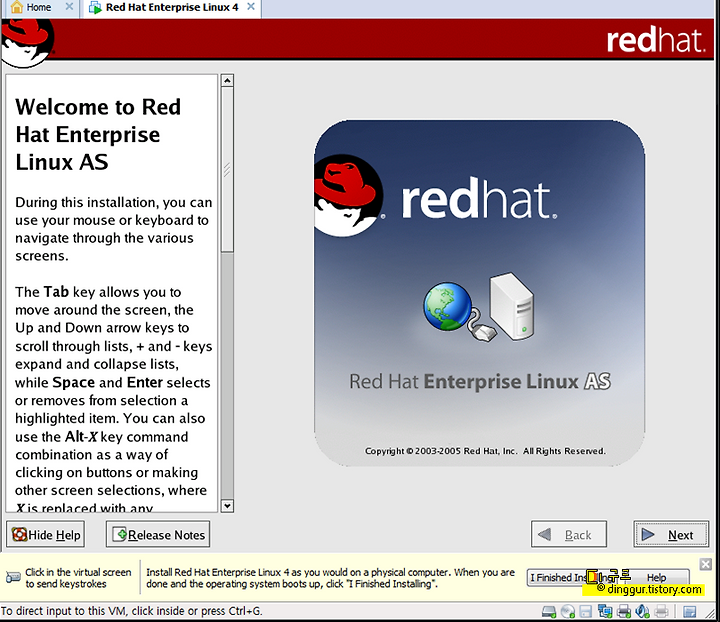
Task: Click the first printer status icon with green dot
Action: (x=624, y=611)
